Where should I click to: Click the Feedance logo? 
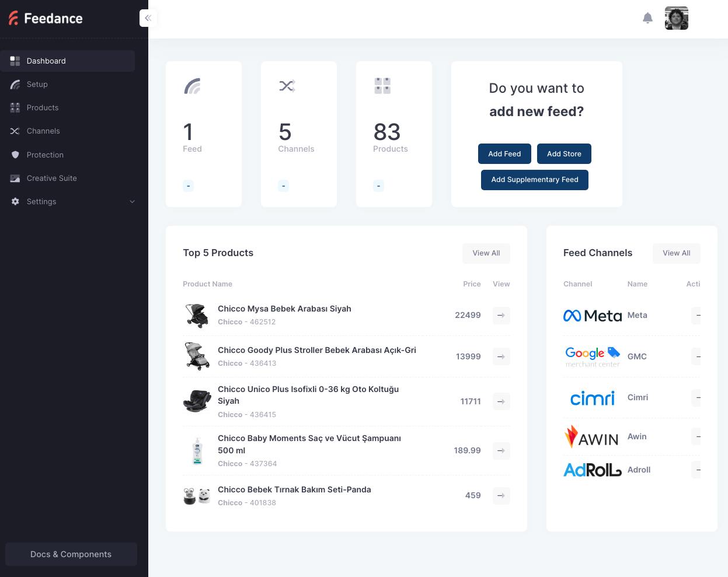point(45,18)
